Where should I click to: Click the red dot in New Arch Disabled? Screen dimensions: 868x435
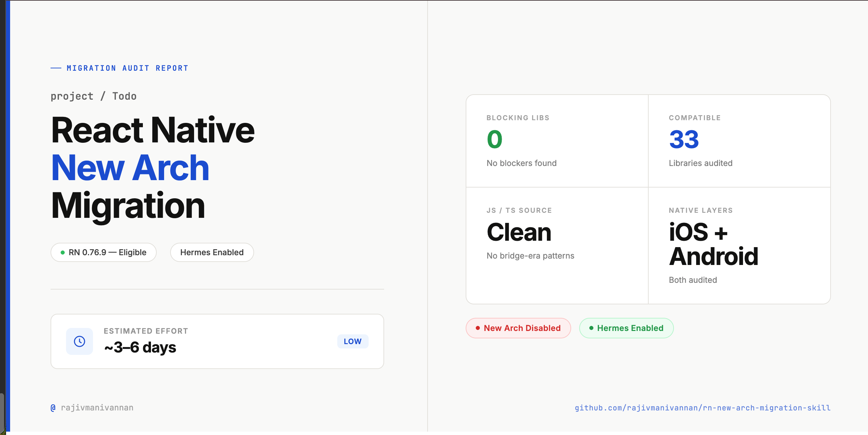(477, 328)
